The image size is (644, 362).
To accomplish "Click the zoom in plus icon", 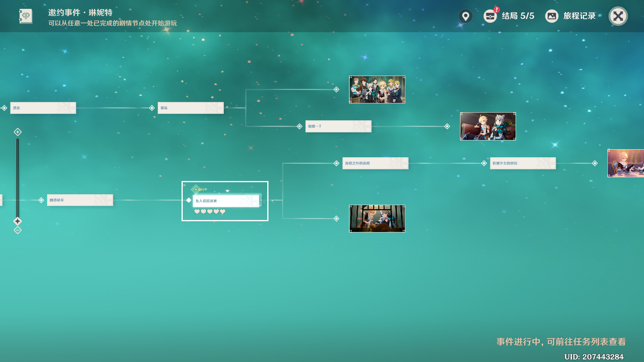I will [x=18, y=132].
